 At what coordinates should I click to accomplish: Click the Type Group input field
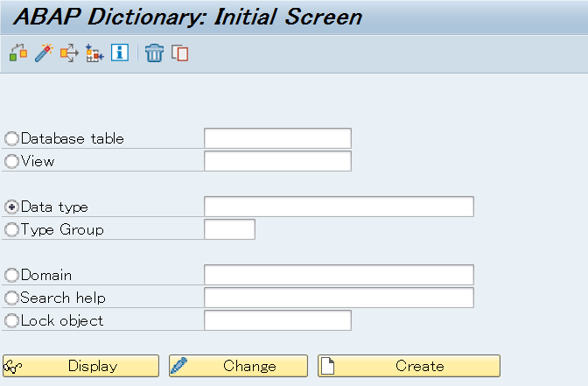coord(230,229)
